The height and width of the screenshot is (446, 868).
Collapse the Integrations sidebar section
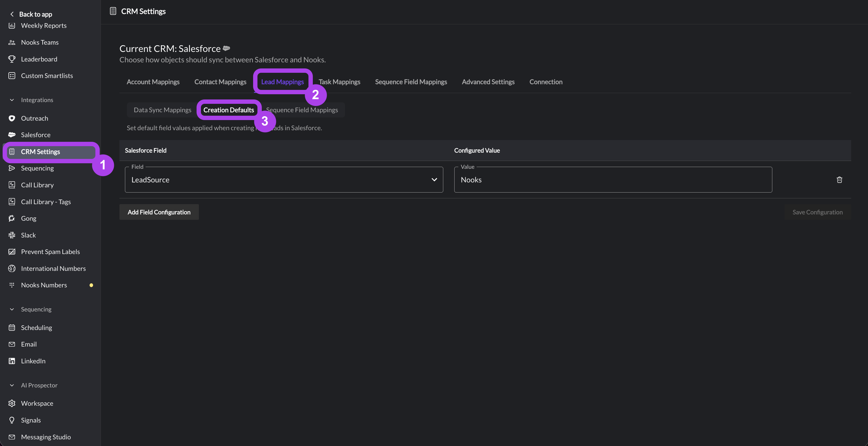12,100
